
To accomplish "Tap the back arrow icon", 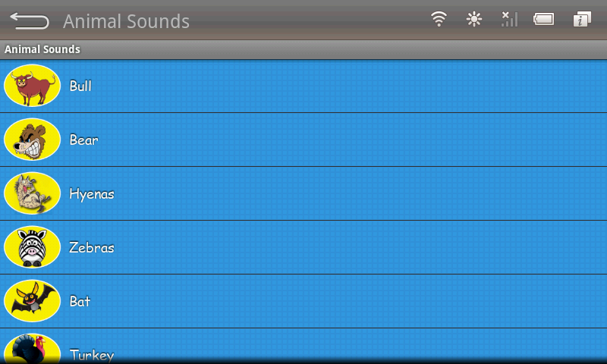I will (30, 20).
